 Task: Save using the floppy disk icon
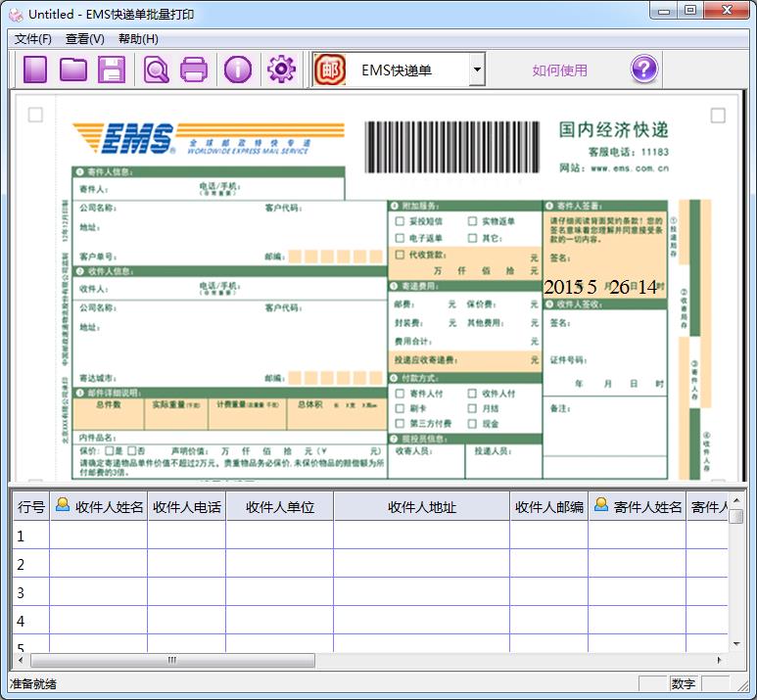click(x=112, y=70)
